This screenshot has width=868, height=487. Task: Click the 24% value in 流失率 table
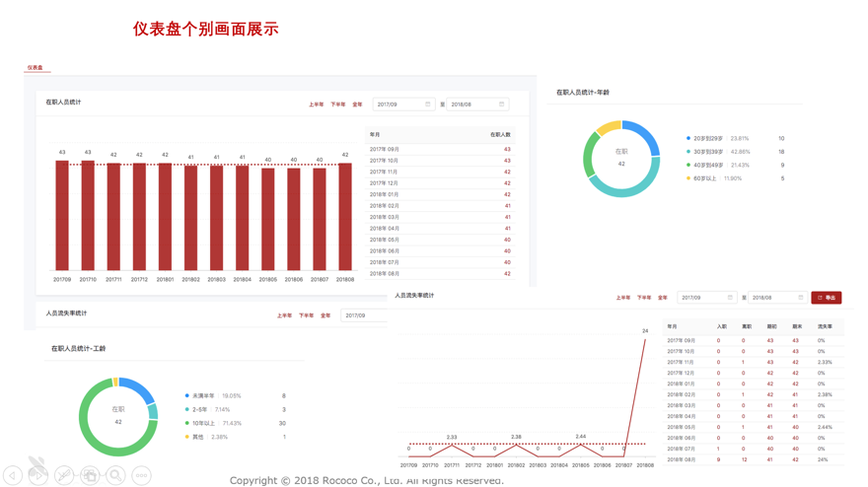click(x=822, y=459)
